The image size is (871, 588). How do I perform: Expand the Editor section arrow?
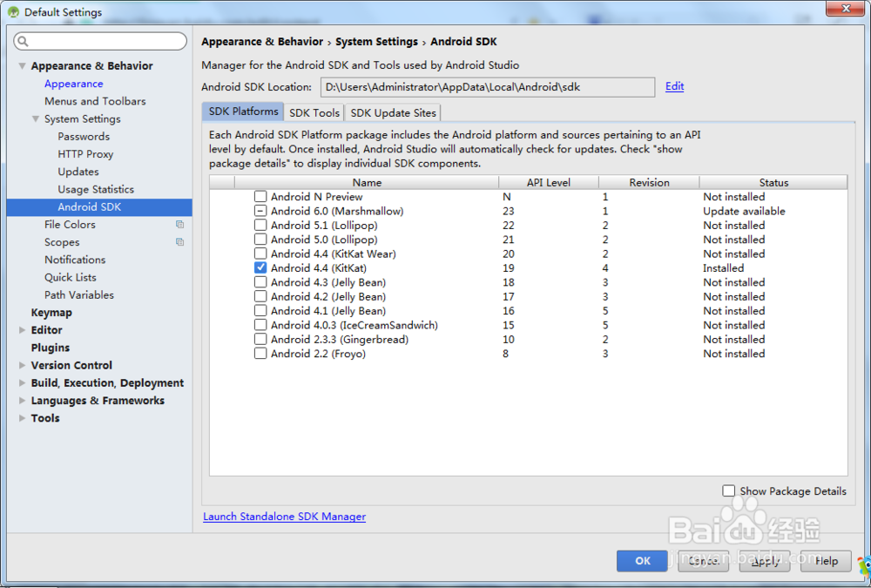(x=23, y=330)
